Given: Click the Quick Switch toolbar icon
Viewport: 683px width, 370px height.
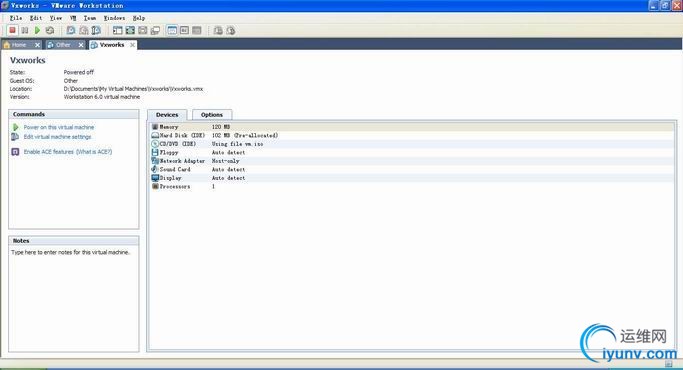Looking at the screenshot, I should click(143, 30).
